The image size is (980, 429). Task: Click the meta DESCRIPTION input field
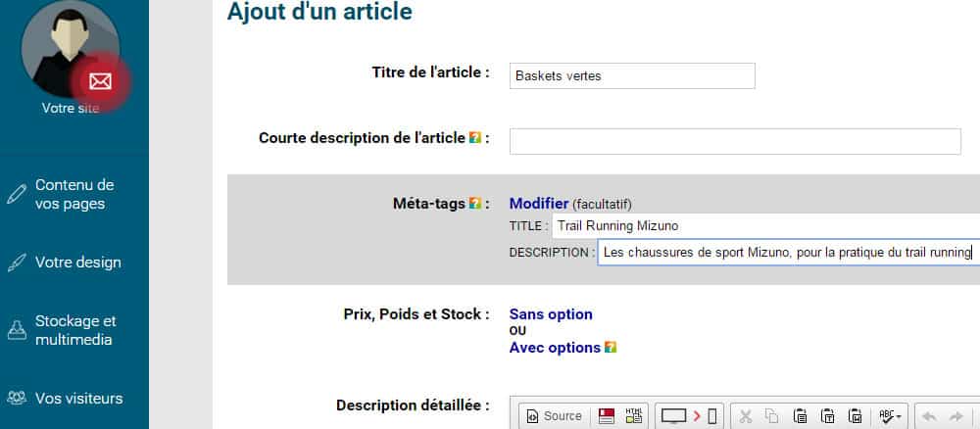point(788,253)
